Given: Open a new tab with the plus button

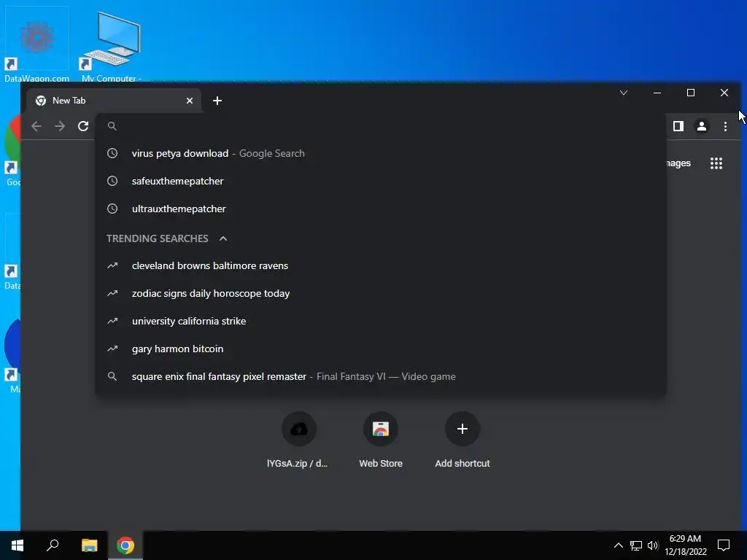Looking at the screenshot, I should point(217,101).
